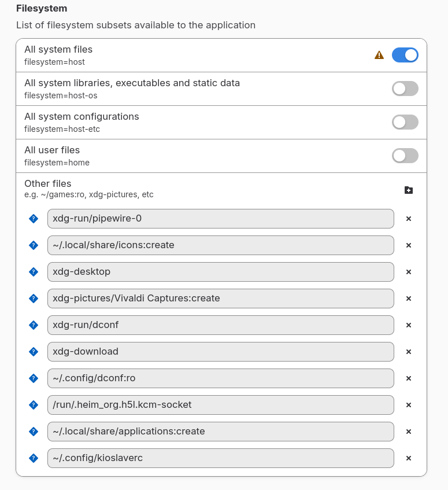Edit the xdg-pictures/Vivaldi Captures:create field
The height and width of the screenshot is (490, 448).
click(x=220, y=299)
